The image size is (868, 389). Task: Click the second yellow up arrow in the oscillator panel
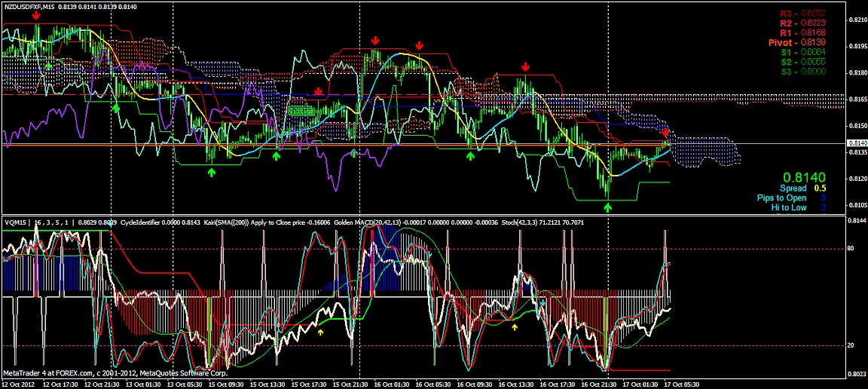tap(515, 326)
